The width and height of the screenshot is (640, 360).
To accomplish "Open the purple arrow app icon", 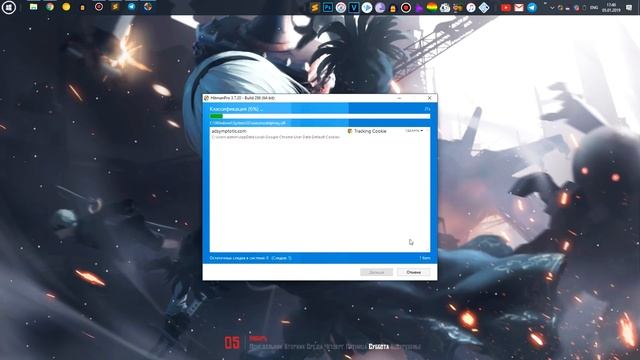I will 419,7.
